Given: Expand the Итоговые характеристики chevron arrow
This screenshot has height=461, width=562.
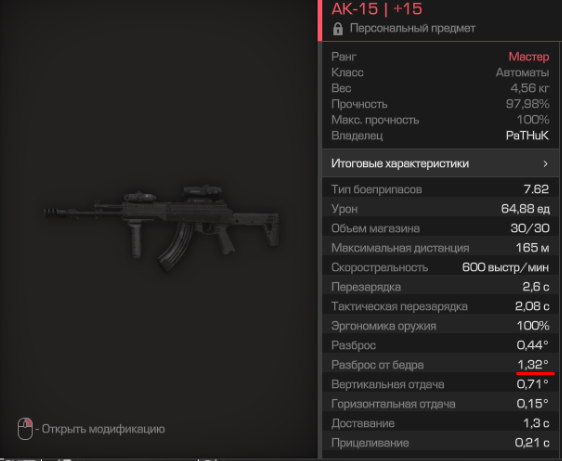Looking at the screenshot, I should pos(545,164).
